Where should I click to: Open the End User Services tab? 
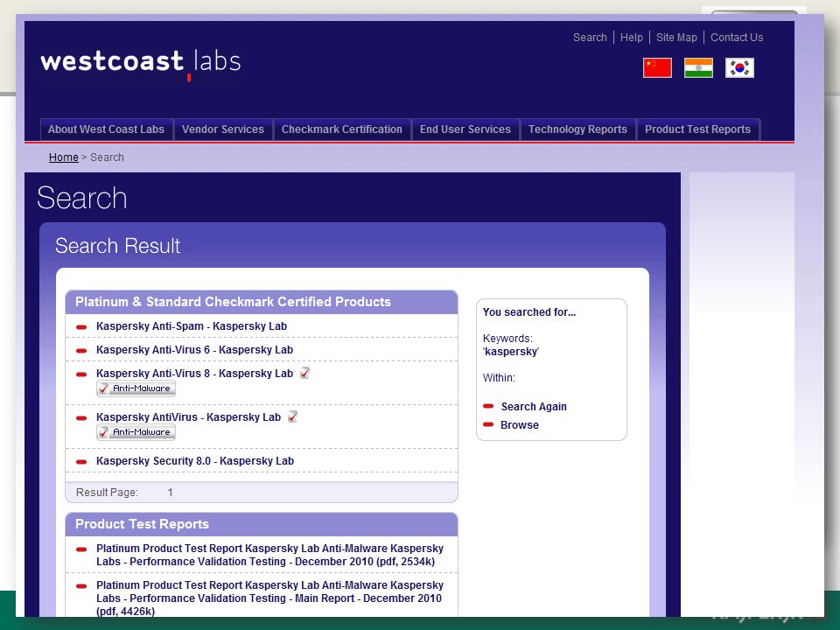[465, 129]
